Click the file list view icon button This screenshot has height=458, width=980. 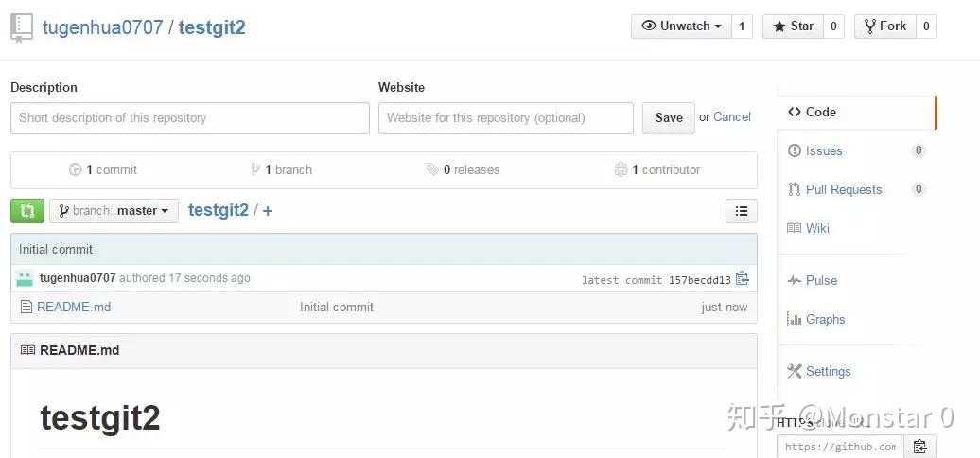742,211
